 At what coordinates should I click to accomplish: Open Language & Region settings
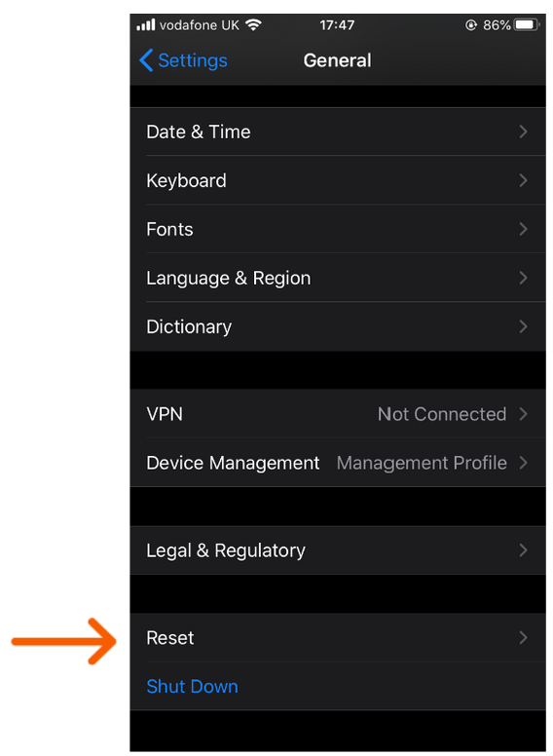[x=338, y=278]
